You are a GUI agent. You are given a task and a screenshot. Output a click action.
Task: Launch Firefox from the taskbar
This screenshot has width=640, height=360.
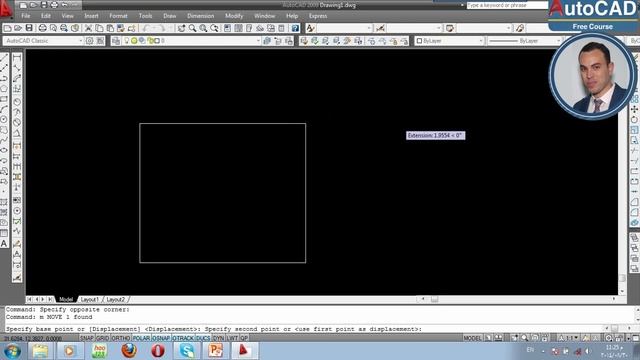tap(129, 351)
